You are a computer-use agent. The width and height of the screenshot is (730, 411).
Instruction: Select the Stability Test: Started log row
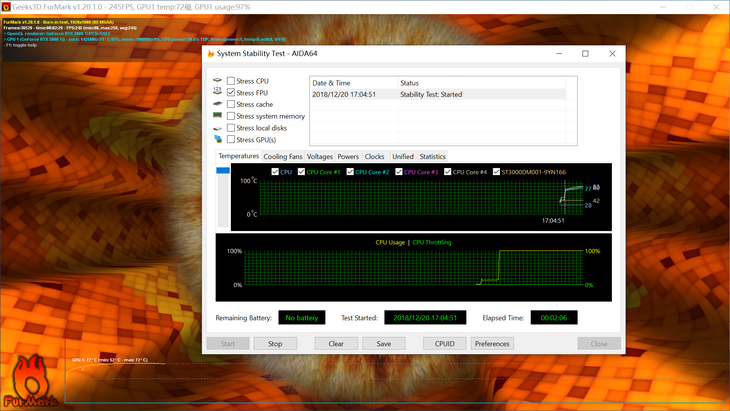(438, 94)
